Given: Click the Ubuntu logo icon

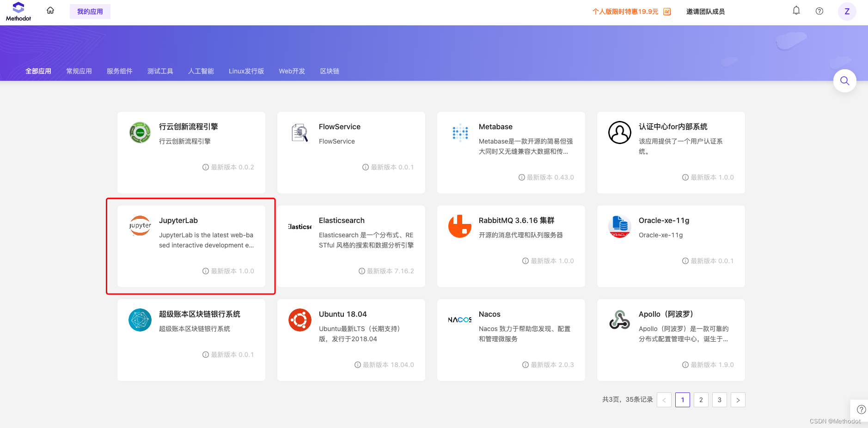Looking at the screenshot, I should coord(300,320).
